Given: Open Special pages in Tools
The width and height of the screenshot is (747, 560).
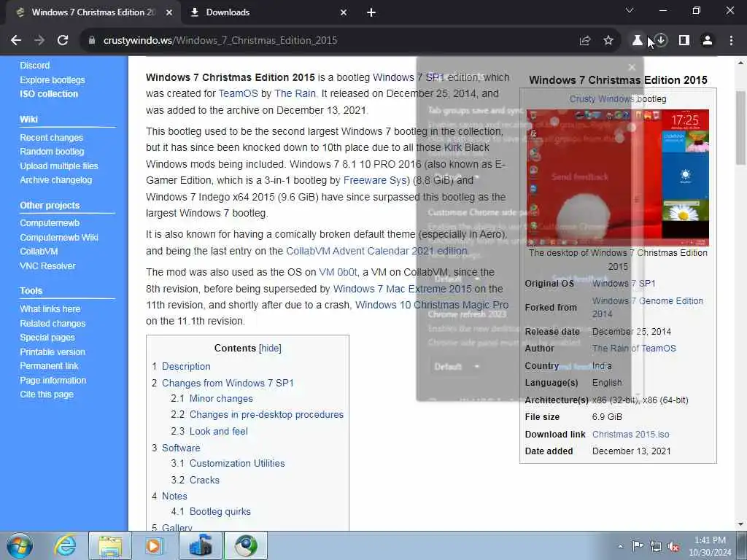Looking at the screenshot, I should coord(47,337).
